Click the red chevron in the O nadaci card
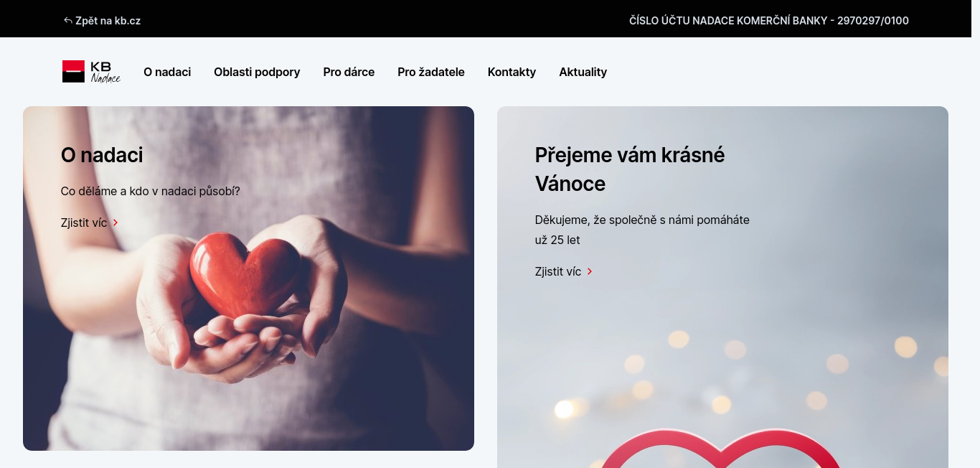980x468 pixels. (116, 223)
